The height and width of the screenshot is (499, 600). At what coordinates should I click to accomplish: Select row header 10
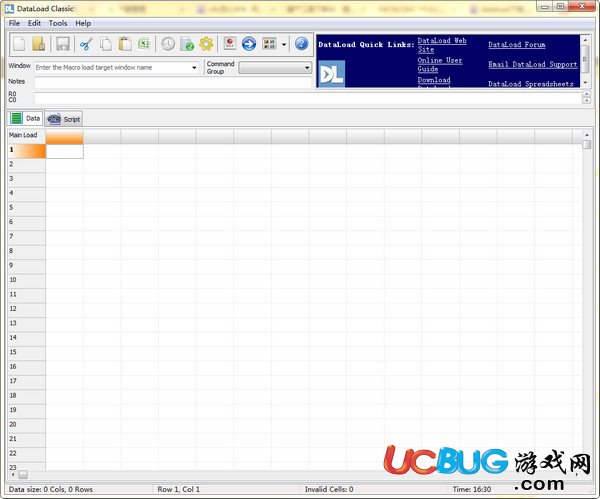[26, 280]
